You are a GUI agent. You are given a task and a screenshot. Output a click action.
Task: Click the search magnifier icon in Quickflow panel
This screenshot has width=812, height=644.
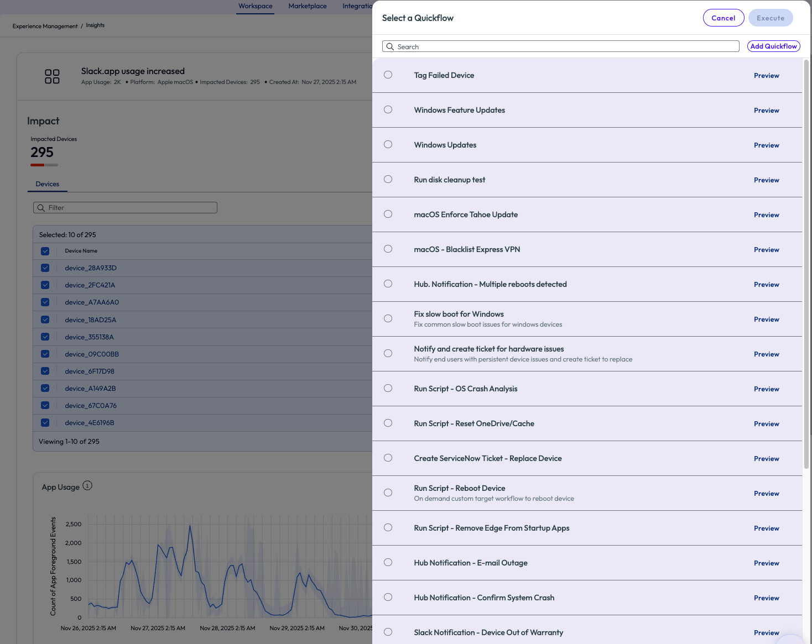pos(390,46)
